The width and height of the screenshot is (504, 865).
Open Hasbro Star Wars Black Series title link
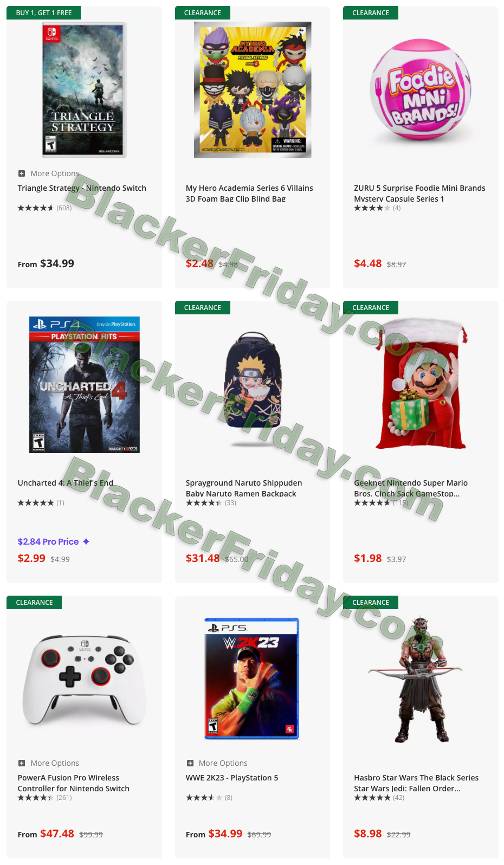[x=416, y=783]
